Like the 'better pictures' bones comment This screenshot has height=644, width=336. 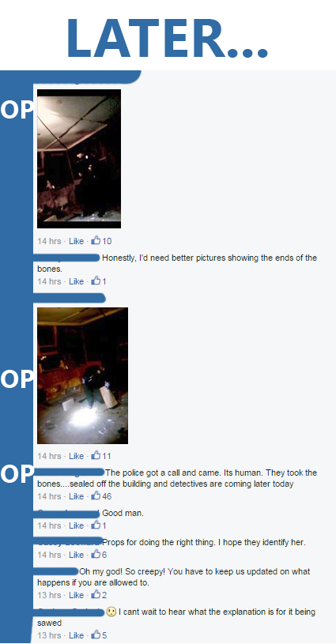click(x=77, y=281)
